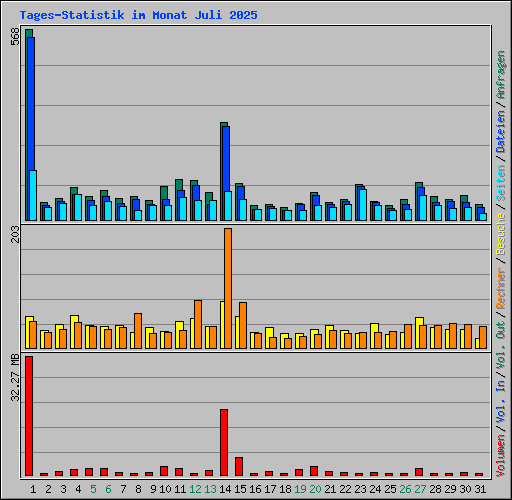
Task: Click day label 7 on x-axis
Action: [x=123, y=489]
